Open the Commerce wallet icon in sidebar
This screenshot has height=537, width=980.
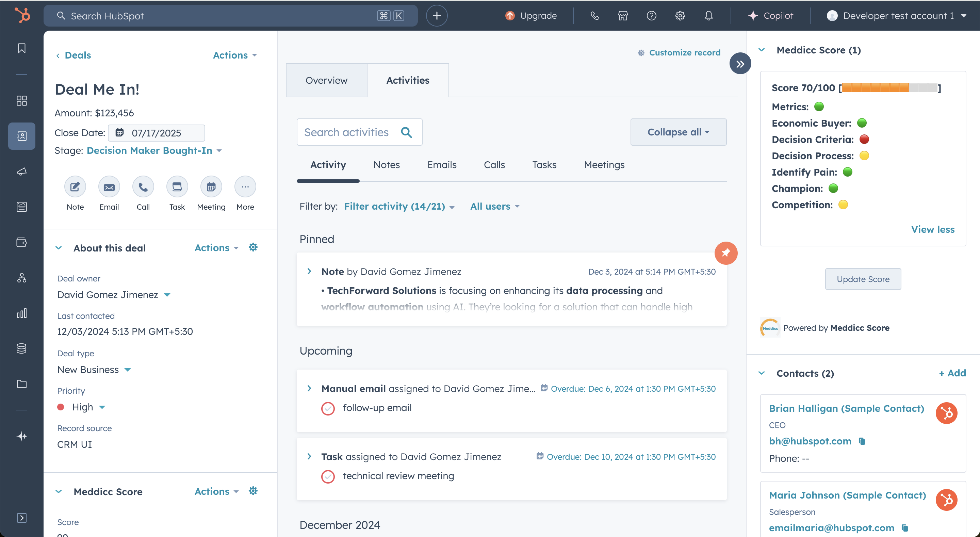coord(22,242)
